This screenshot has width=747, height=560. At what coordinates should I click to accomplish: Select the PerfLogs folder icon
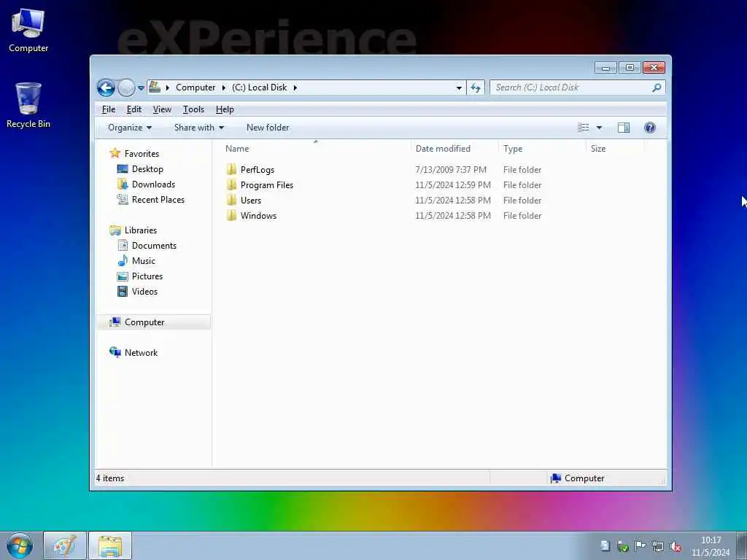[x=231, y=169]
